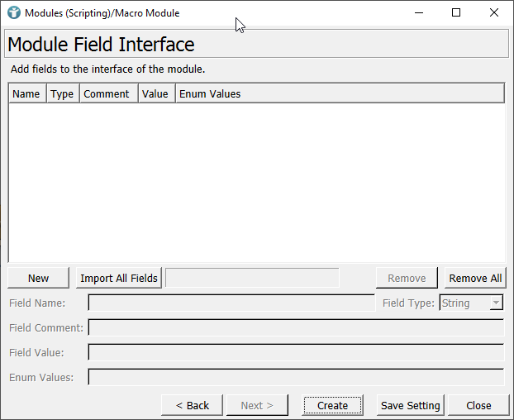The image size is (514, 420).
Task: Close the wizard with Close button
Action: (x=478, y=405)
